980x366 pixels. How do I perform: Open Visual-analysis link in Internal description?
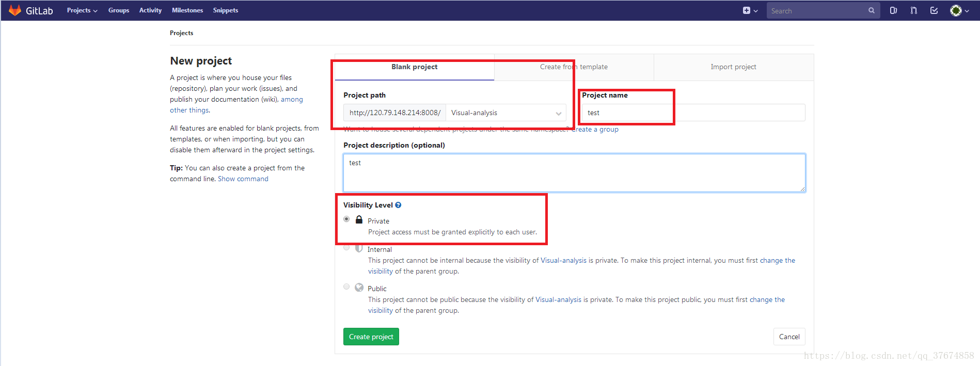click(x=563, y=260)
